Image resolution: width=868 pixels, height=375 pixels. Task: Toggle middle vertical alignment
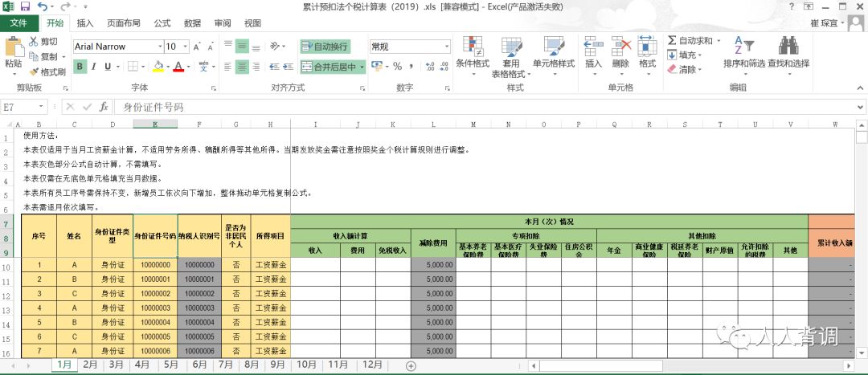pyautogui.click(x=242, y=47)
